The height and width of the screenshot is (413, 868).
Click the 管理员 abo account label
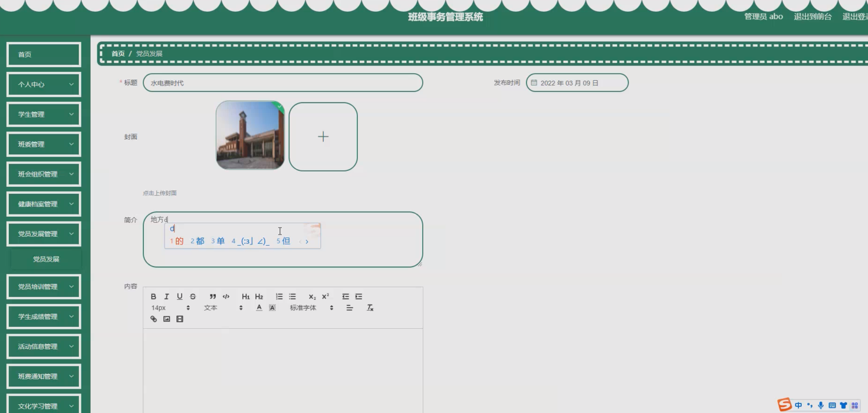tap(764, 16)
